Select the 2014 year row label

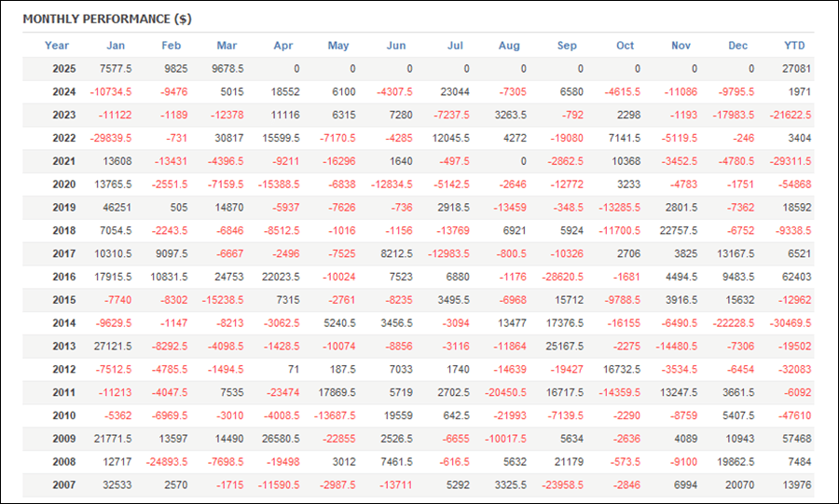point(64,323)
